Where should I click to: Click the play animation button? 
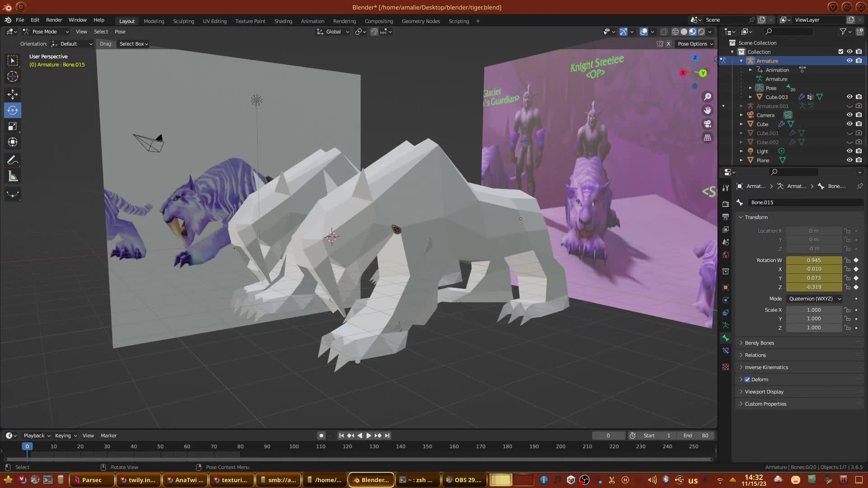coord(368,436)
